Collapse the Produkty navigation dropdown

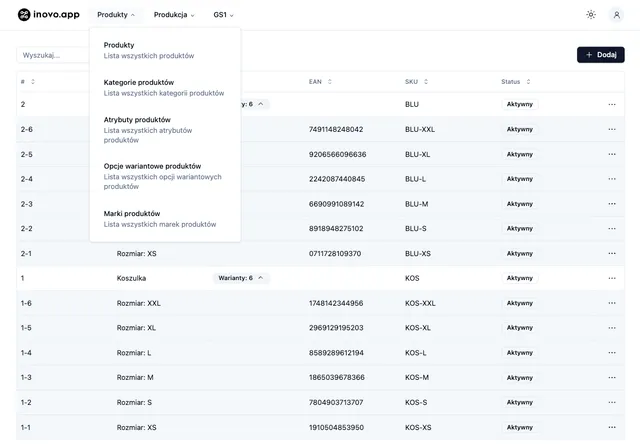[116, 15]
